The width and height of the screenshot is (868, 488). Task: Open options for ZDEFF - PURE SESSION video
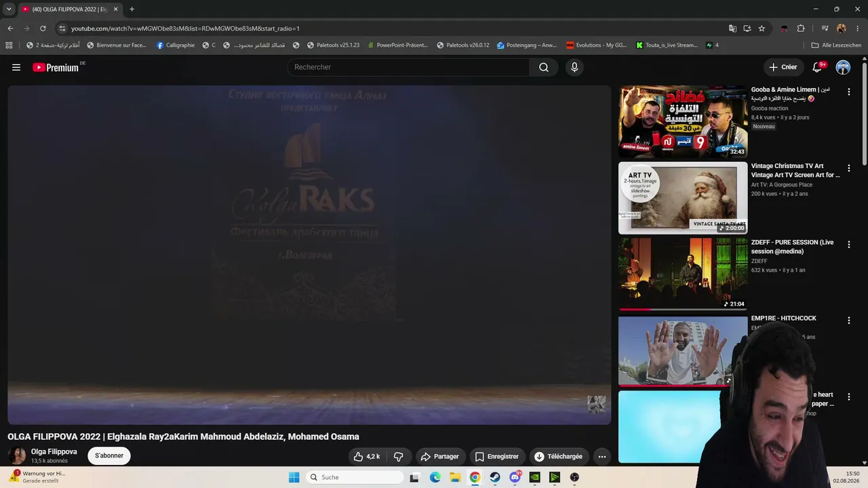click(848, 245)
